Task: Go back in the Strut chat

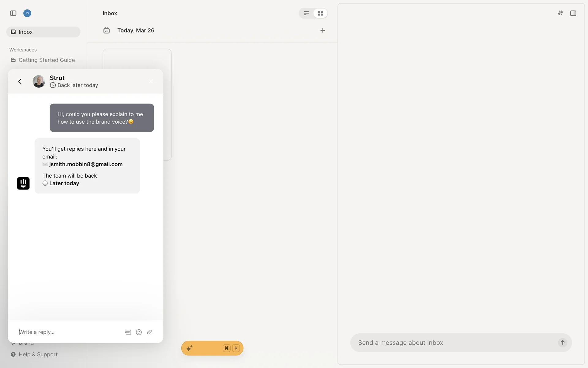Action: [x=20, y=81]
